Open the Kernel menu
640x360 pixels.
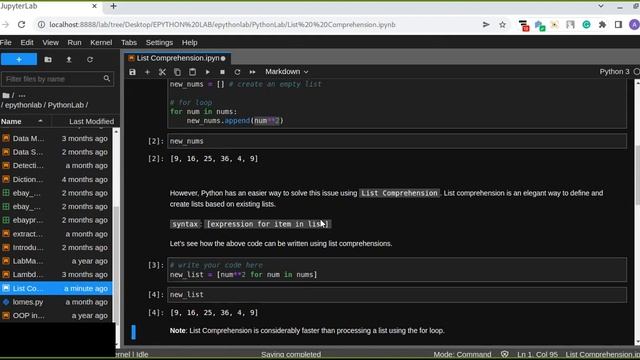coord(101,42)
